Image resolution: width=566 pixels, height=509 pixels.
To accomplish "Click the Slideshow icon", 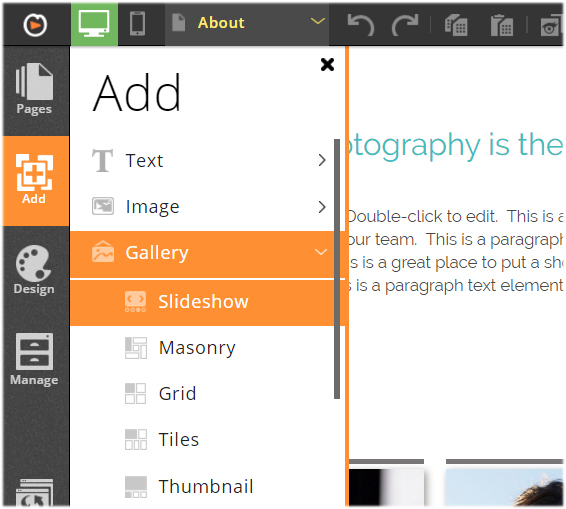I will pos(135,302).
